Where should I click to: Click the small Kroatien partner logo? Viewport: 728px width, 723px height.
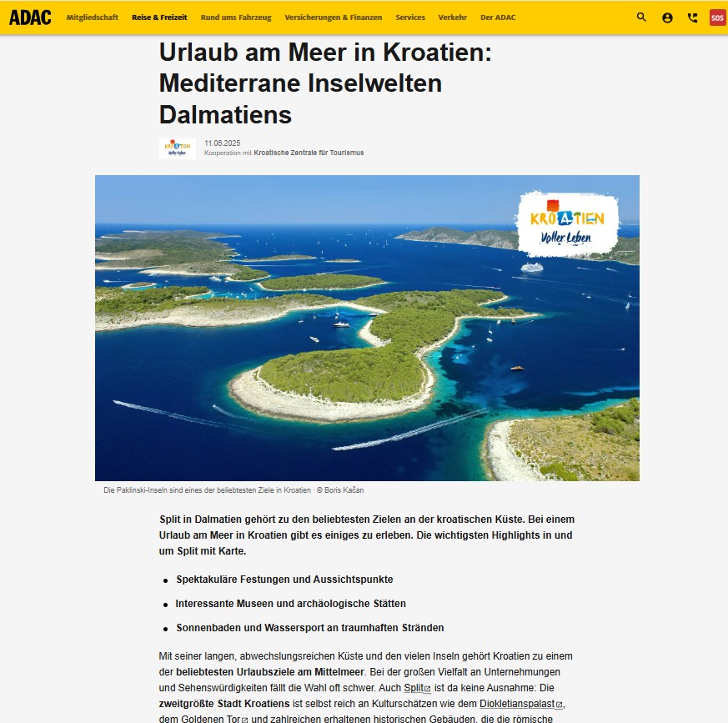click(177, 148)
